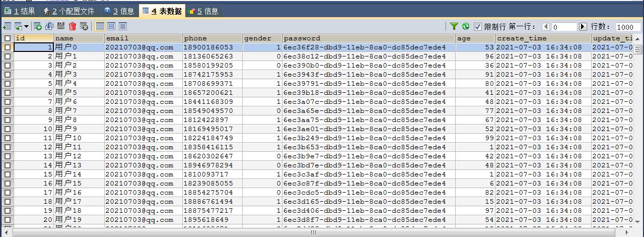
Task: Click the vertical scrollbar thumb
Action: pyautogui.click(x=638, y=49)
